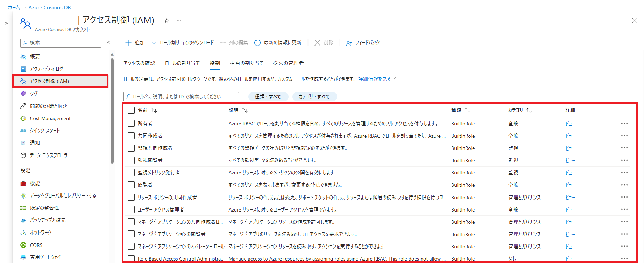Sort by 名前 column arrows

(154, 110)
